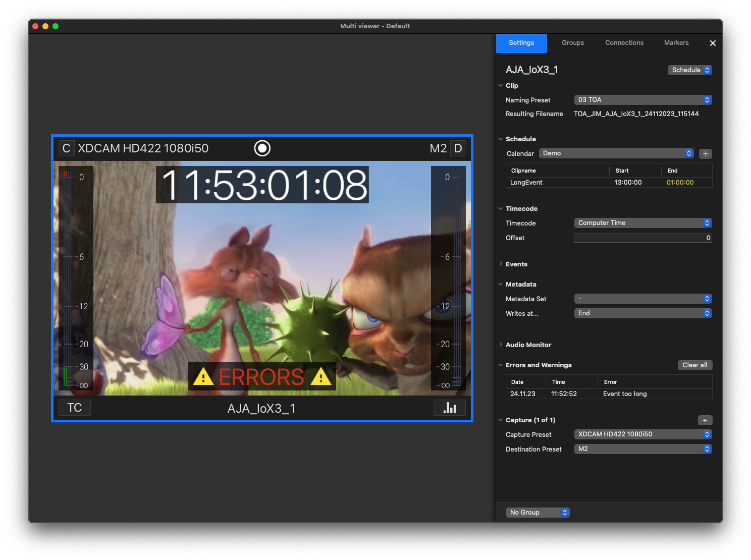Screen dimensions: 751x560
Task: Close the settings side panel
Action: tap(713, 43)
